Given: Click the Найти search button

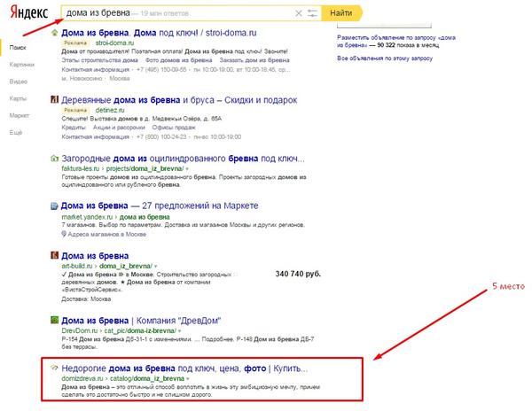Looking at the screenshot, I should (341, 13).
